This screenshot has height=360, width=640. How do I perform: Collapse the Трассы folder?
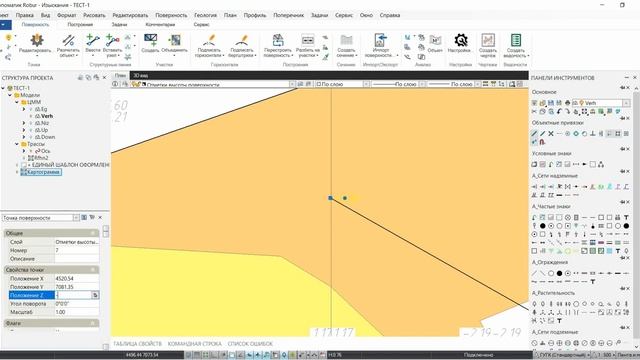click(x=17, y=144)
